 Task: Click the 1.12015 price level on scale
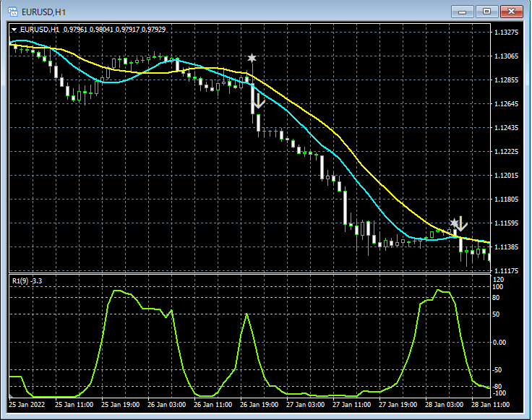(506, 176)
